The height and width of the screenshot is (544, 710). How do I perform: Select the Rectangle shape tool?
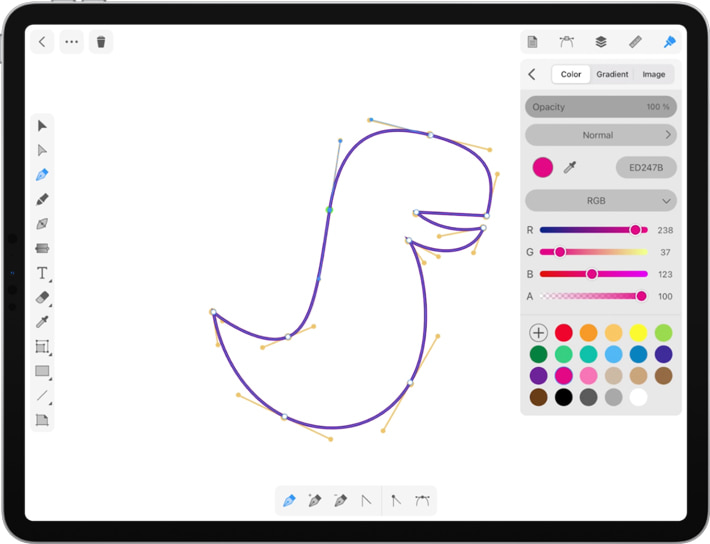click(x=42, y=371)
